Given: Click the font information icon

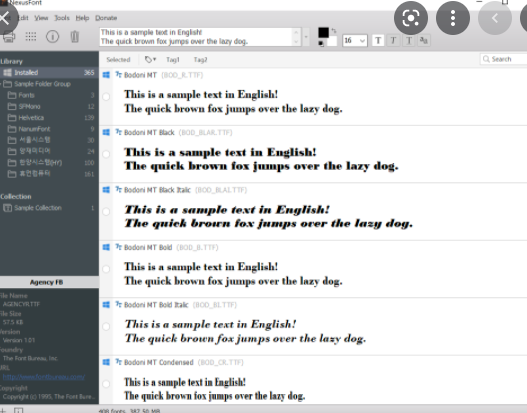Looking at the screenshot, I should pos(52,36).
